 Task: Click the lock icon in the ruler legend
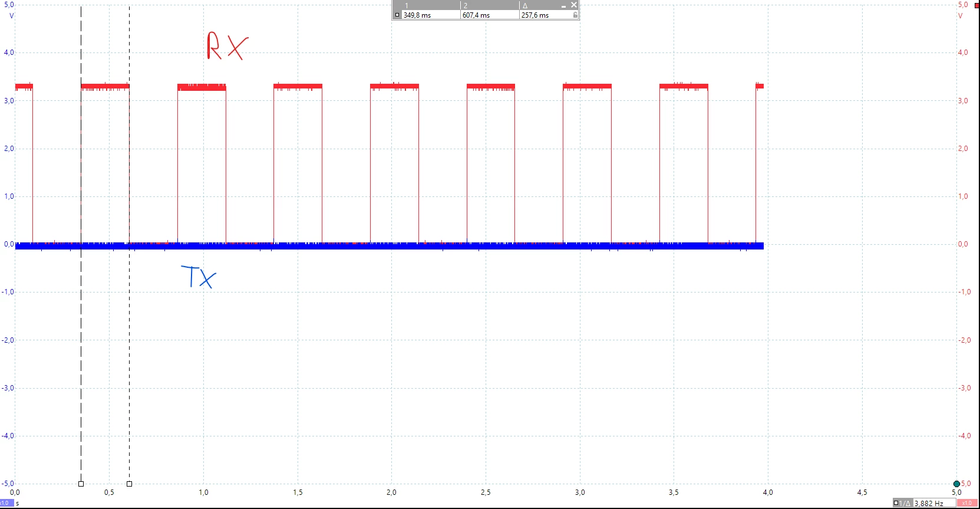coord(575,15)
